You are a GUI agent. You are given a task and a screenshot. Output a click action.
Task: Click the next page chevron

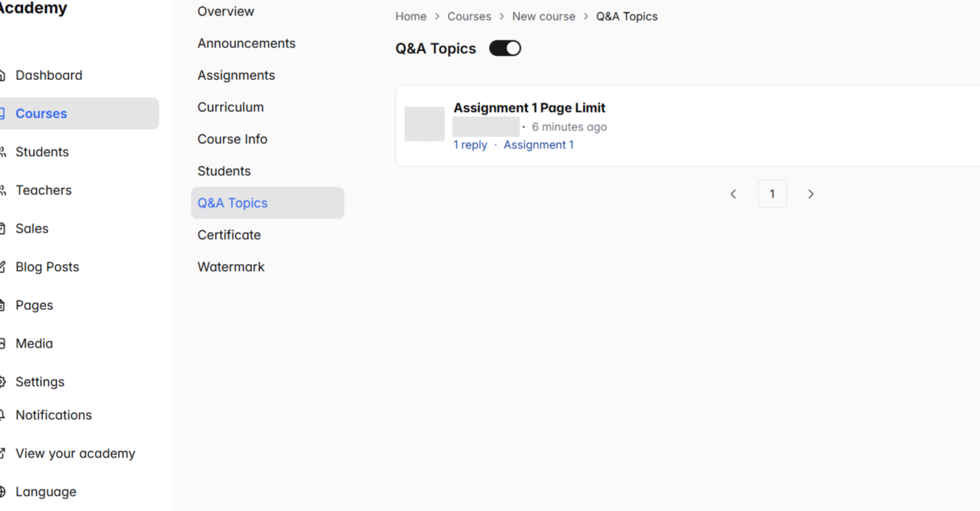tap(811, 194)
